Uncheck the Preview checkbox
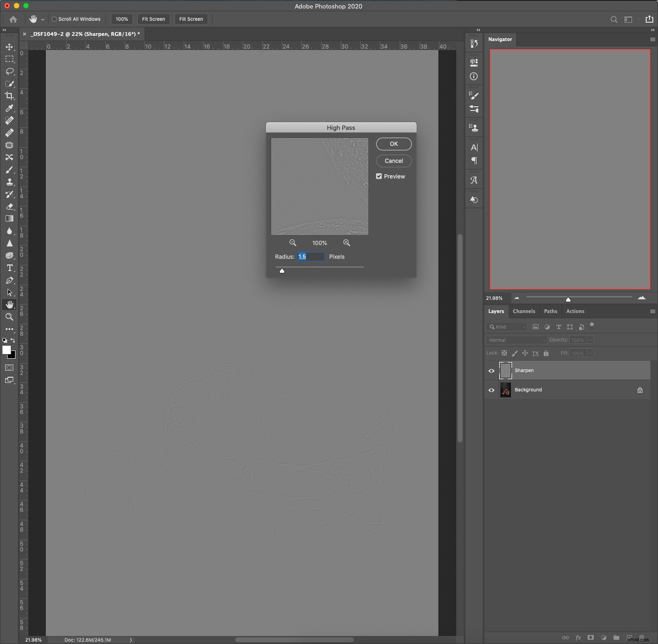The image size is (658, 644). pos(379,176)
